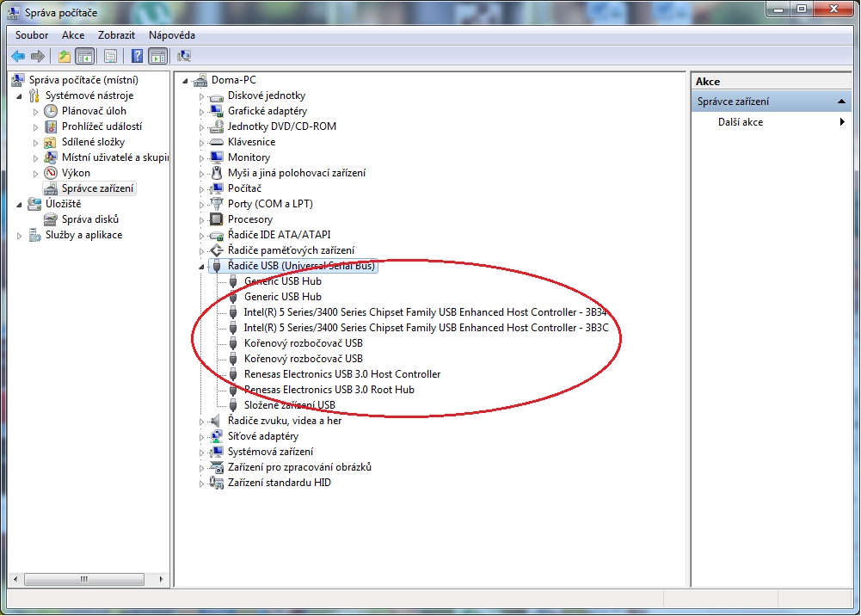Open the Zobrazit menu
The width and height of the screenshot is (861, 616).
[116, 35]
